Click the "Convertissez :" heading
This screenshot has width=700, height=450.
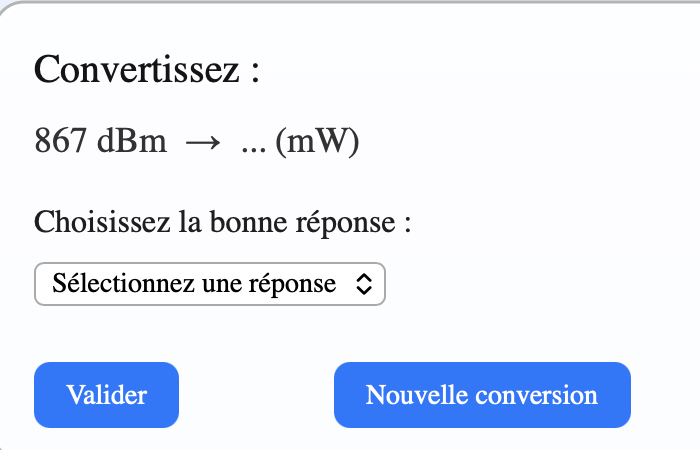click(147, 71)
